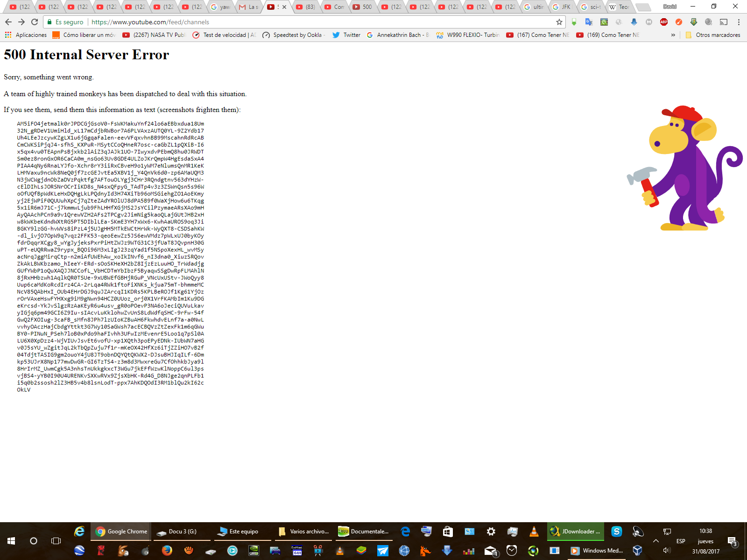Toggle the ESP keyboard language indicator
Image resolution: width=747 pixels, height=560 pixels.
[x=681, y=541]
